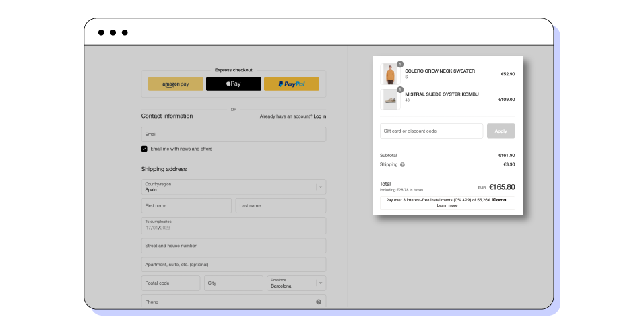
Task: Expand the Province dropdown showing Barcelona
Action: (x=296, y=283)
